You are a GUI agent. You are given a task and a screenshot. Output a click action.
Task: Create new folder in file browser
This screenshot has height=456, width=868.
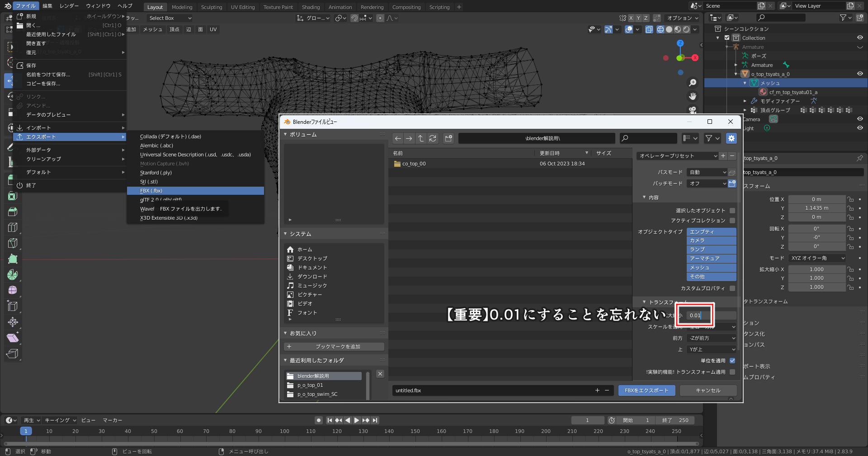tap(448, 138)
